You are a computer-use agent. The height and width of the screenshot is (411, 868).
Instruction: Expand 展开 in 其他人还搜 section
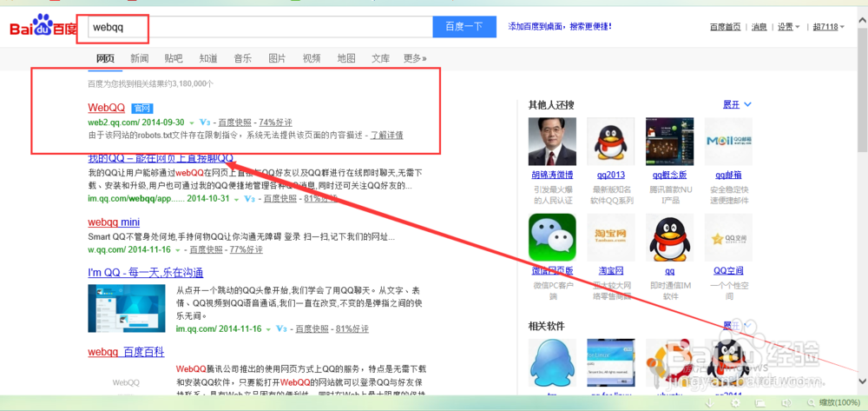tap(737, 104)
